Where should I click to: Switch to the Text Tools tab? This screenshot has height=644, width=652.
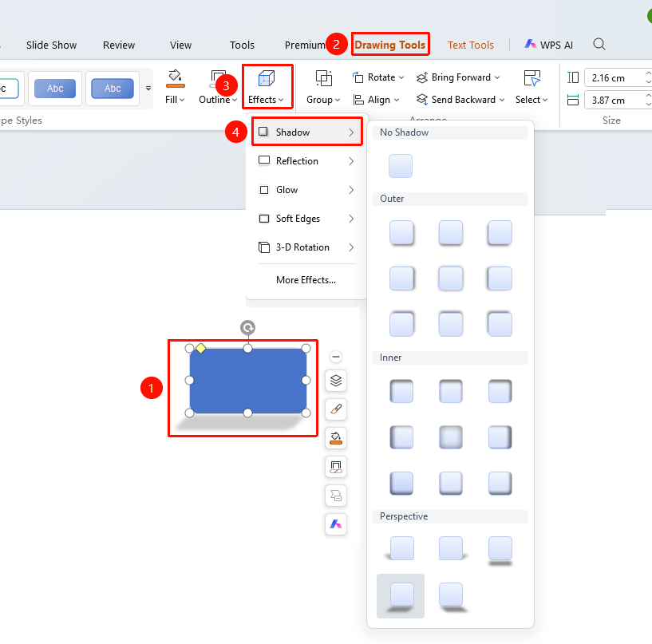[x=471, y=45]
